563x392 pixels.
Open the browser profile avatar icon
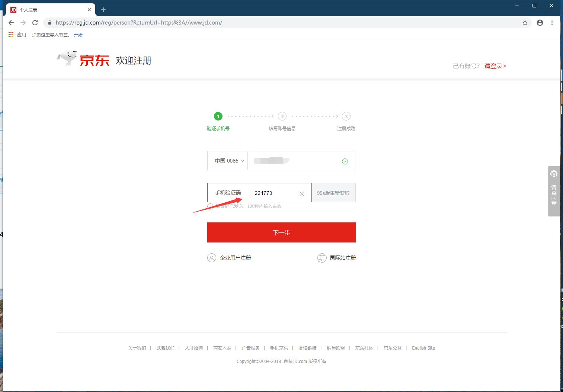click(540, 22)
